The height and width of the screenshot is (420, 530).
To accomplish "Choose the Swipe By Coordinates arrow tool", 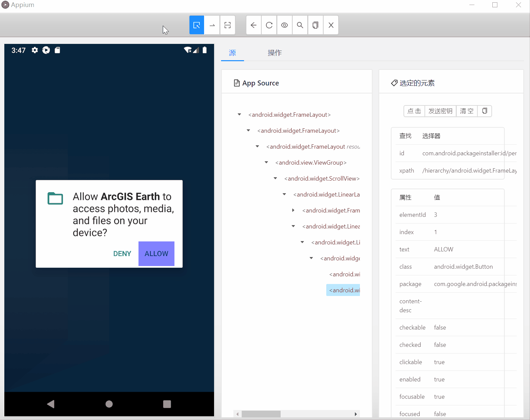I will [x=212, y=25].
